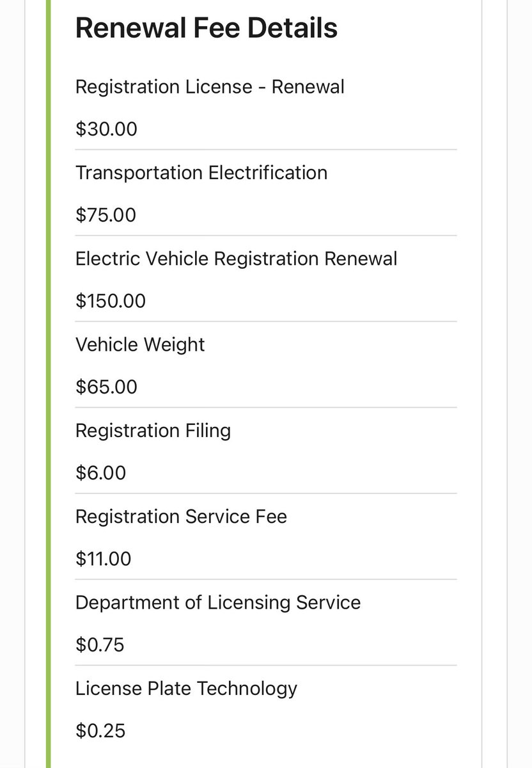Tap the Registration Service Fee label
The height and width of the screenshot is (768, 532).
point(182,516)
